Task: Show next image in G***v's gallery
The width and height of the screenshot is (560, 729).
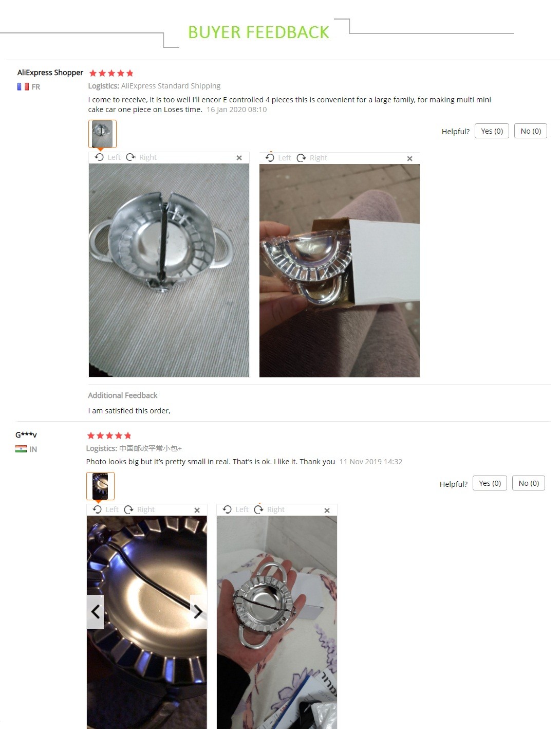Action: pyautogui.click(x=198, y=612)
